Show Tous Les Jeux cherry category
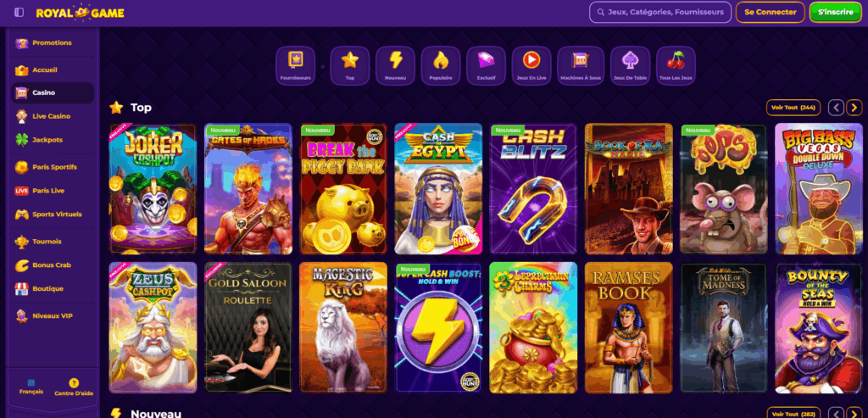 point(676,65)
